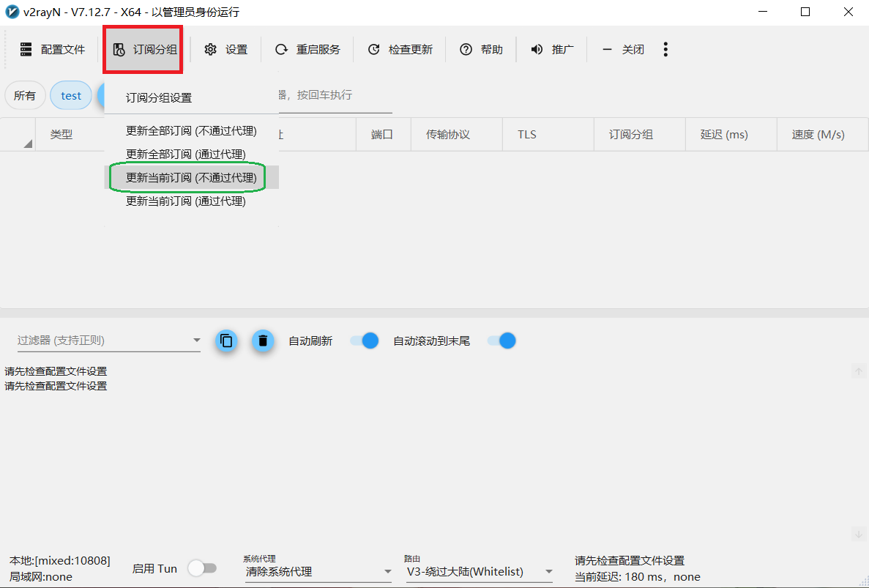Enable the 启用 Tun toggle
The image size is (869, 588).
click(202, 569)
